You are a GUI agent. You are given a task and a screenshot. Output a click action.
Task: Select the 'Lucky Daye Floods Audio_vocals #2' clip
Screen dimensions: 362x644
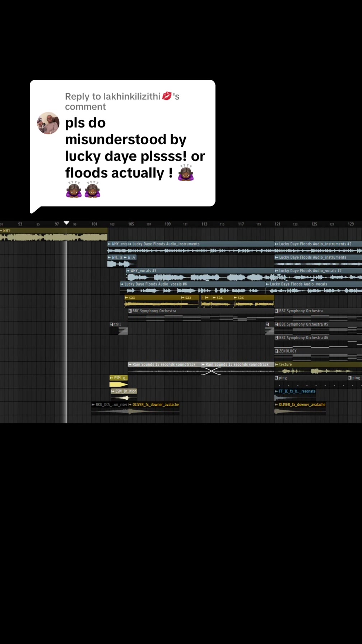318,275
